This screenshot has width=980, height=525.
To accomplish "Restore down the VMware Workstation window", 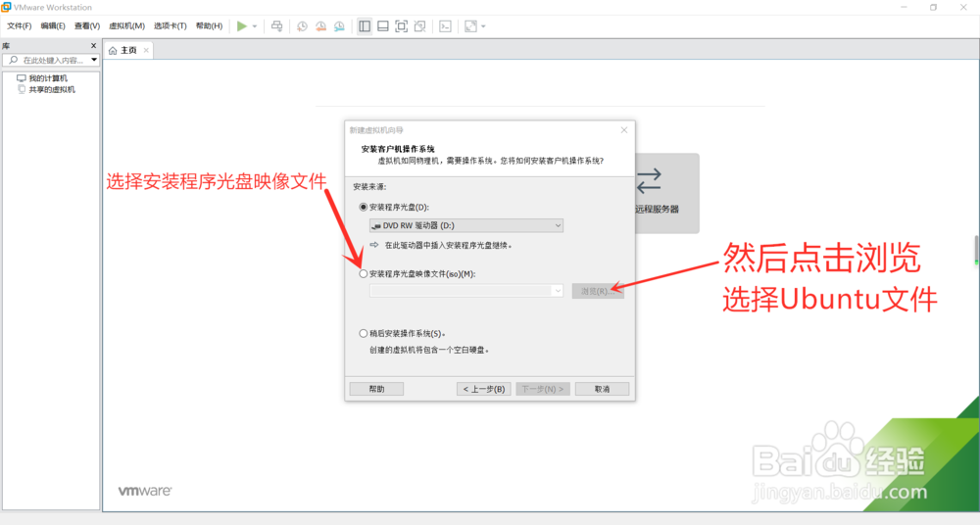I will click(933, 7).
